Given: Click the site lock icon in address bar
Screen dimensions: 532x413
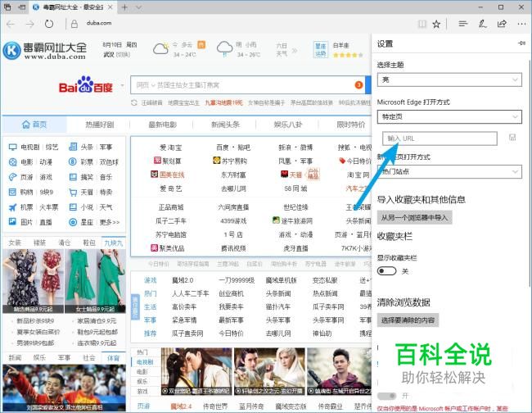Looking at the screenshot, I should click(x=74, y=24).
